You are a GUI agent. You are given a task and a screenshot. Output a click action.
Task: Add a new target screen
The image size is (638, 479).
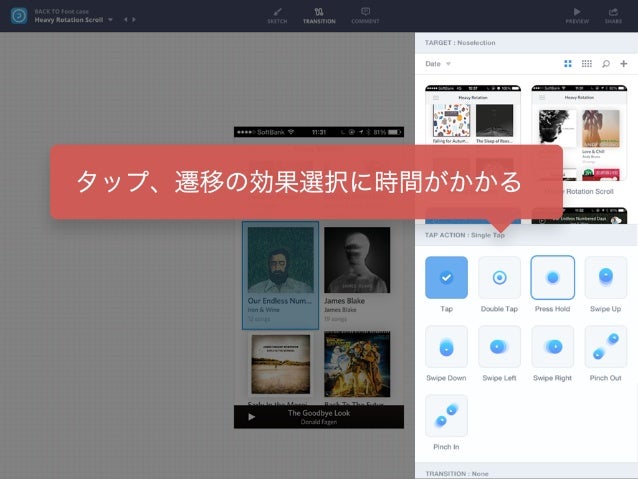tap(623, 63)
